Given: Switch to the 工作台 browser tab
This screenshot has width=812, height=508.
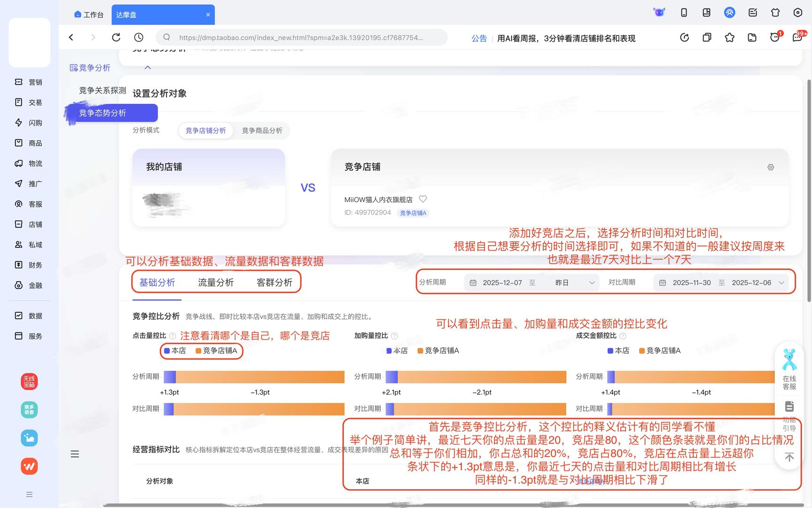Looking at the screenshot, I should pyautogui.click(x=89, y=15).
